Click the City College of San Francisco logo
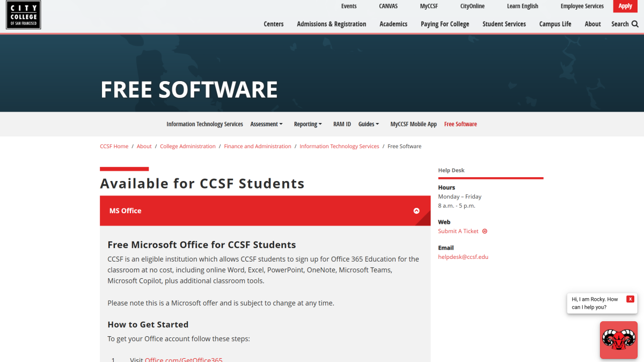Image resolution: width=644 pixels, height=362 pixels. (x=24, y=15)
